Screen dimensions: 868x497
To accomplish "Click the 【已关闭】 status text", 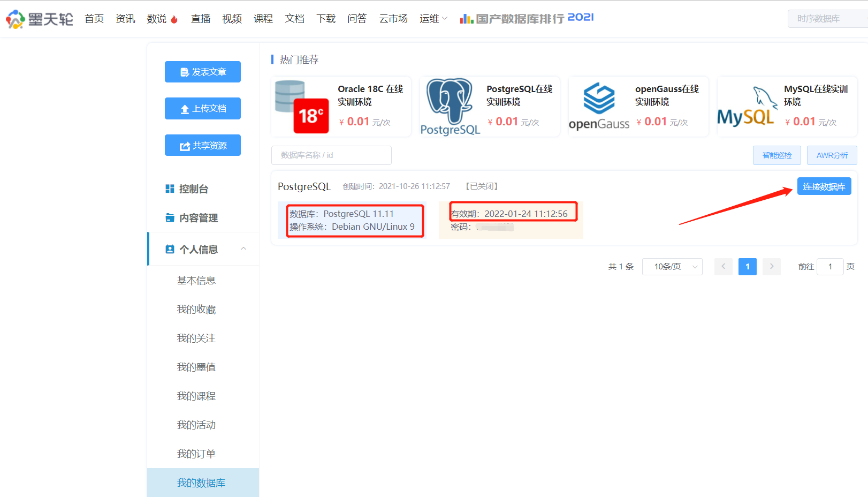I will 482,186.
